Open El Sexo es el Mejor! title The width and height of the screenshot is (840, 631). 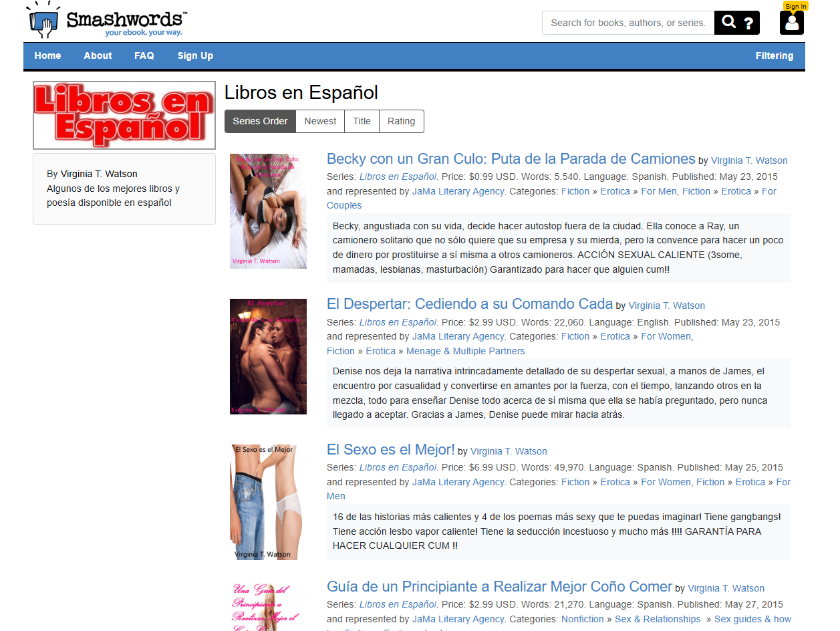click(391, 449)
